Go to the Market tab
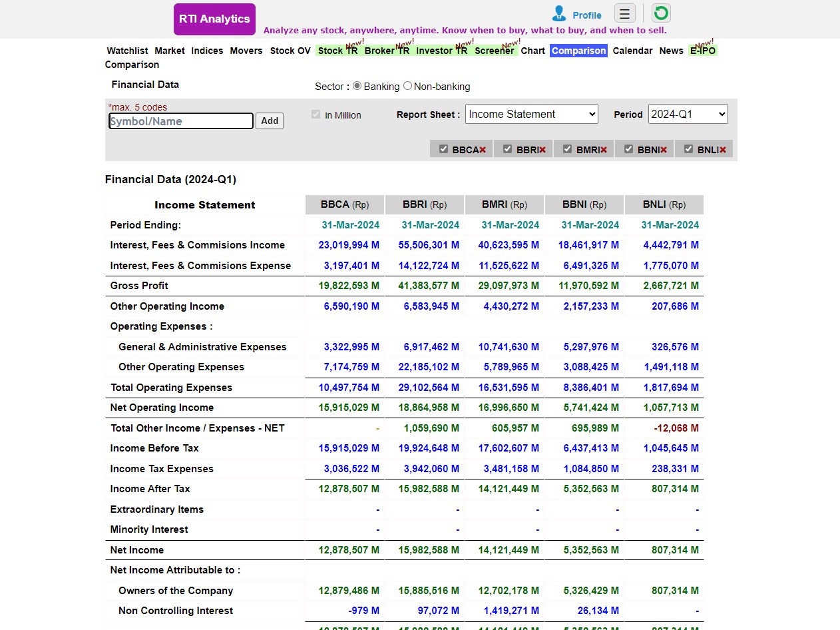Image resolution: width=840 pixels, height=630 pixels. pyautogui.click(x=170, y=51)
